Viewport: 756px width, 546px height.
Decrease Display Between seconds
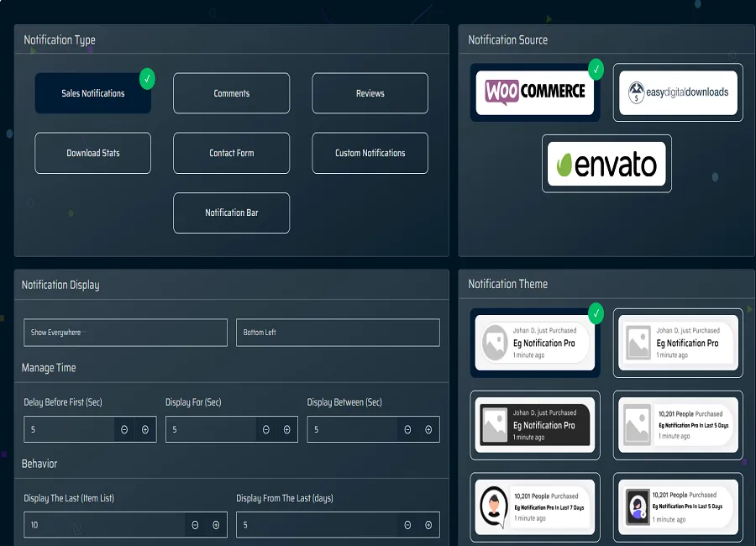coord(408,429)
